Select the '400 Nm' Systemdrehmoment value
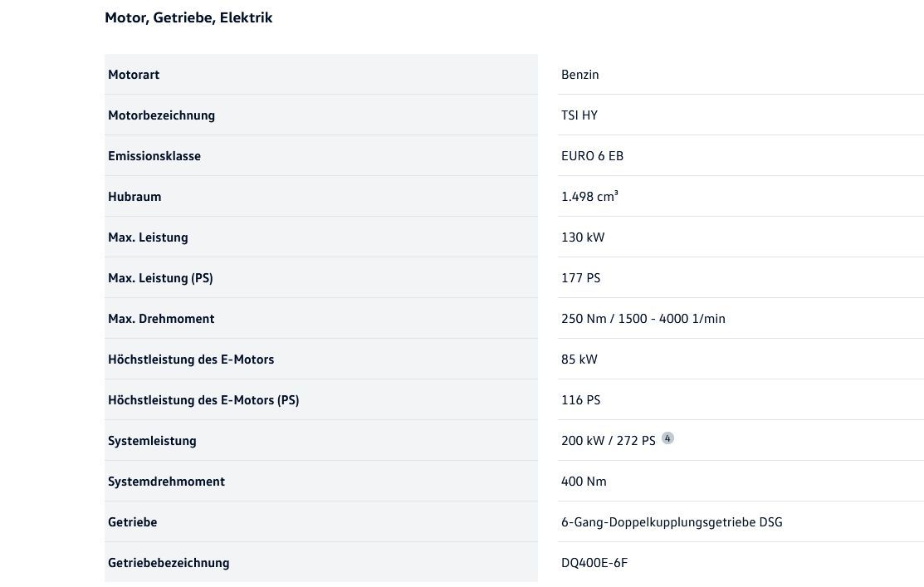Viewport: 924px width, 587px height. (584, 482)
